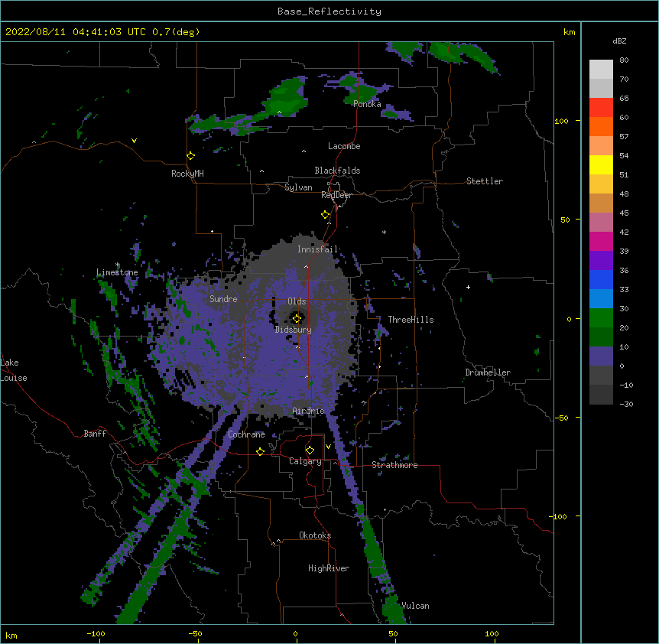
Task: Click the 45 value on dBZ scale
Action: click(x=624, y=213)
